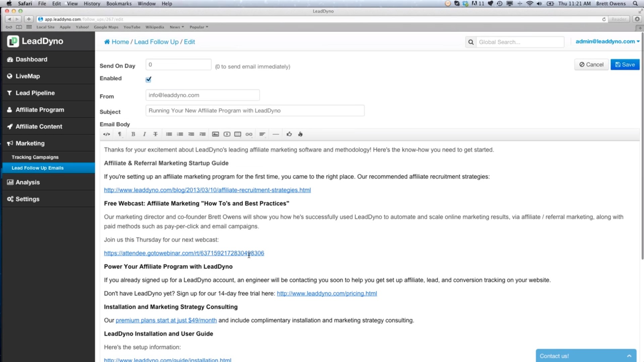Insert an unordered bullet list
This screenshot has height=362, width=644.
[169, 134]
